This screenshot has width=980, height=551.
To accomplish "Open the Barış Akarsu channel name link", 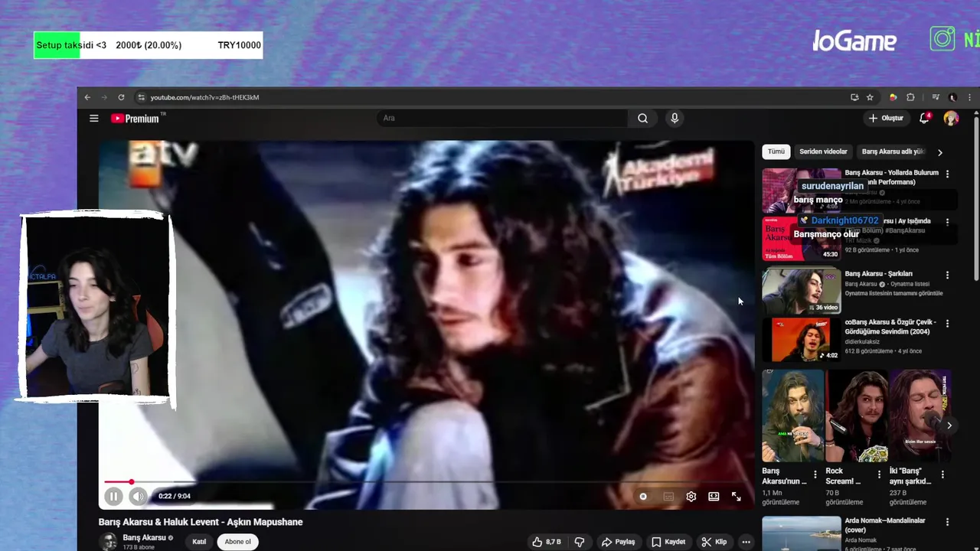I will point(144,537).
